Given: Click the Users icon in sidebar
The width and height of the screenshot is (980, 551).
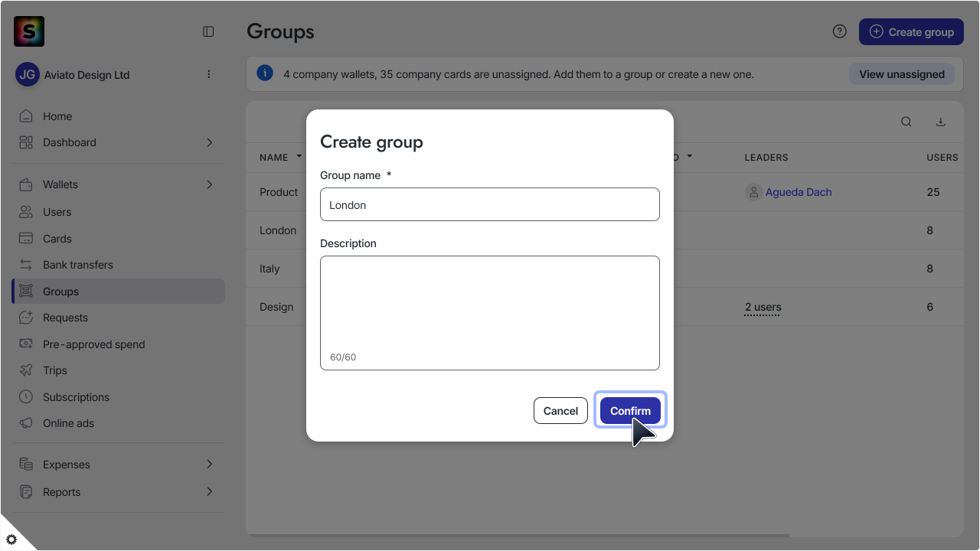Looking at the screenshot, I should [26, 212].
